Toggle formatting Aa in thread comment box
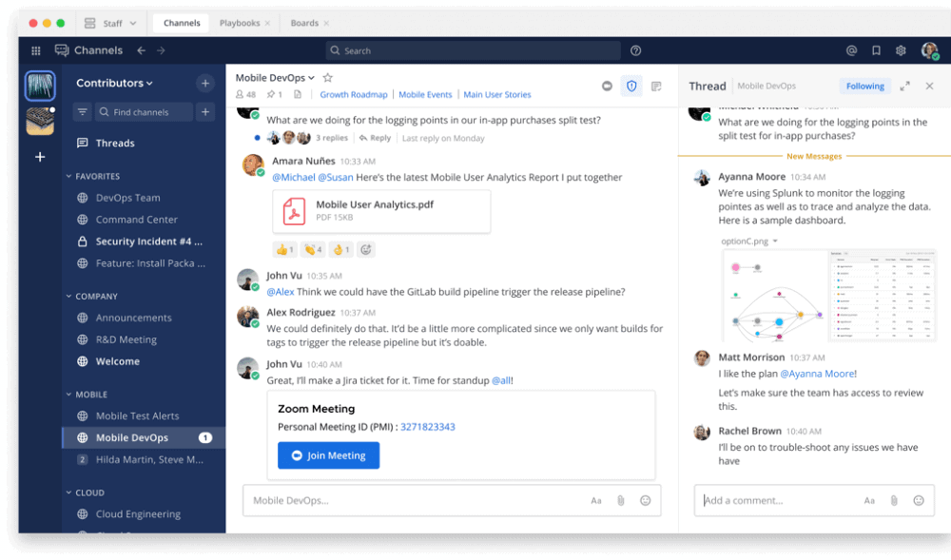 869,501
